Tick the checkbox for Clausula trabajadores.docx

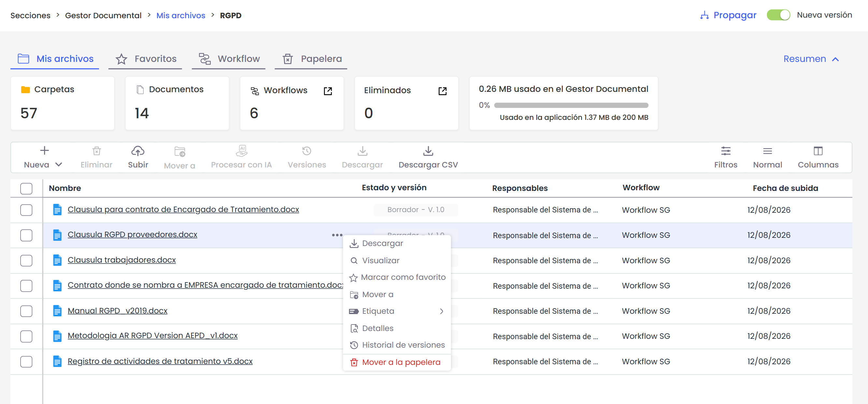[26, 260]
